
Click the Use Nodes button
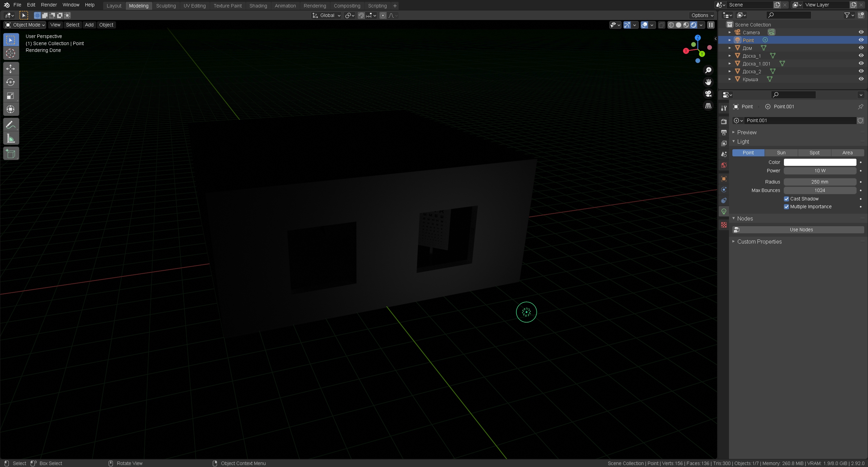pyautogui.click(x=801, y=229)
